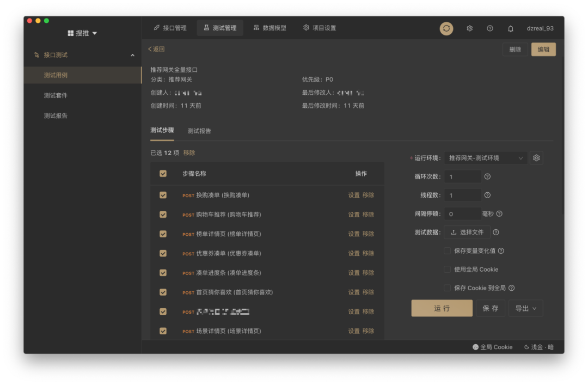Click the 间隔停顿 input field
The height and width of the screenshot is (385, 588).
[462, 214]
